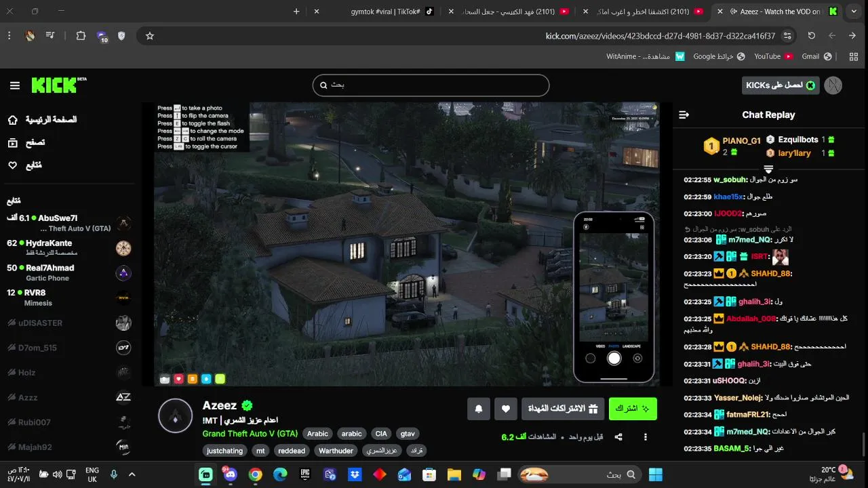Share the video via share icon
The image size is (868, 488).
pos(618,437)
